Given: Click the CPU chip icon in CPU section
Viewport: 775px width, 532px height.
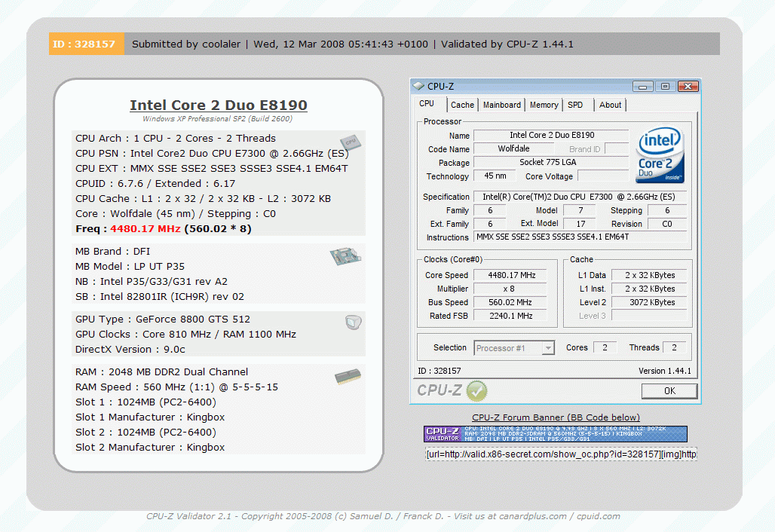Looking at the screenshot, I should [x=351, y=142].
